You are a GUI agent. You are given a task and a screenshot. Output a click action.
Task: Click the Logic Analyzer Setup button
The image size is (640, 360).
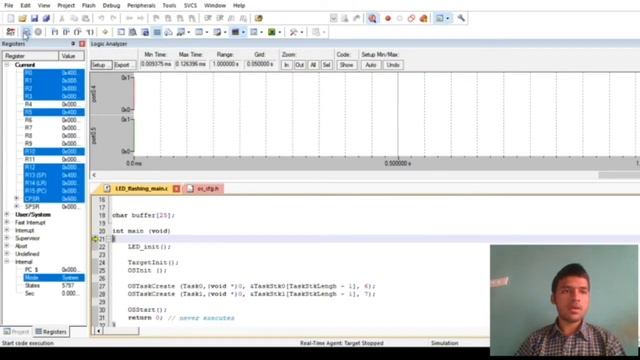(101, 65)
